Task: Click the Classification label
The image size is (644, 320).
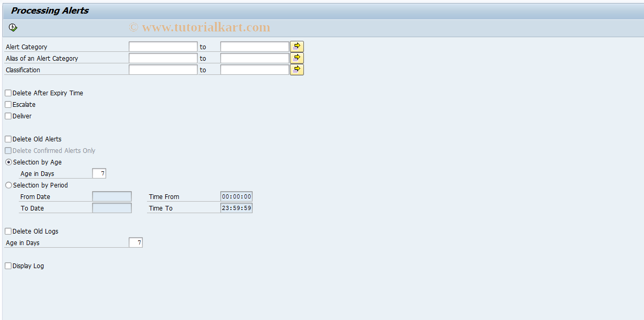Action: [x=23, y=70]
